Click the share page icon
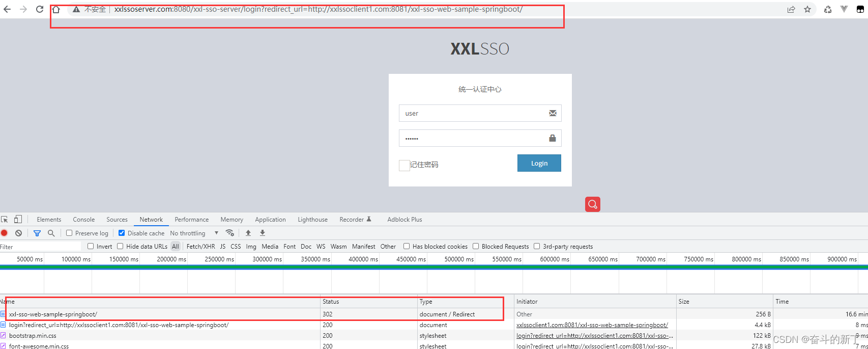The height and width of the screenshot is (349, 868). pos(791,9)
